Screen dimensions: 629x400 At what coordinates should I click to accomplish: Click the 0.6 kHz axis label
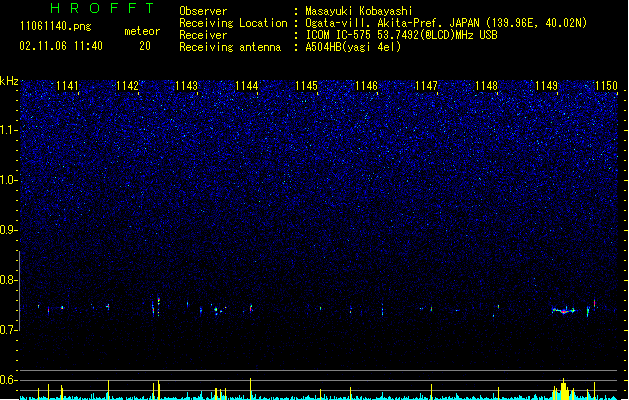click(9, 380)
